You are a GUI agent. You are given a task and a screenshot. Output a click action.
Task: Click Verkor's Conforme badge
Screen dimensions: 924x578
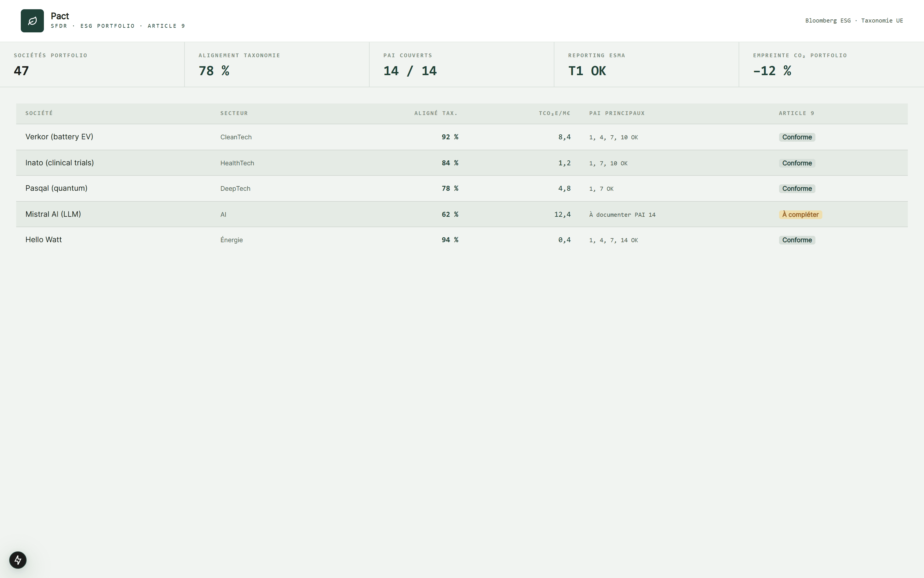(797, 137)
